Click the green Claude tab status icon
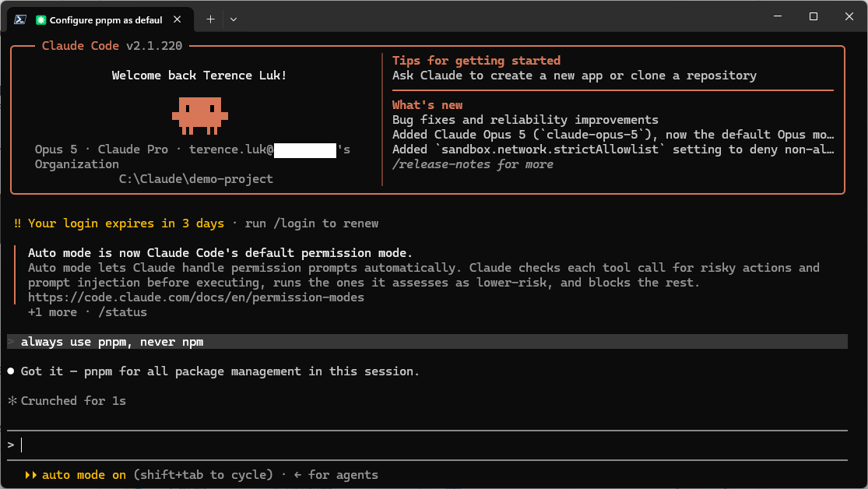The image size is (868, 489). (40, 20)
